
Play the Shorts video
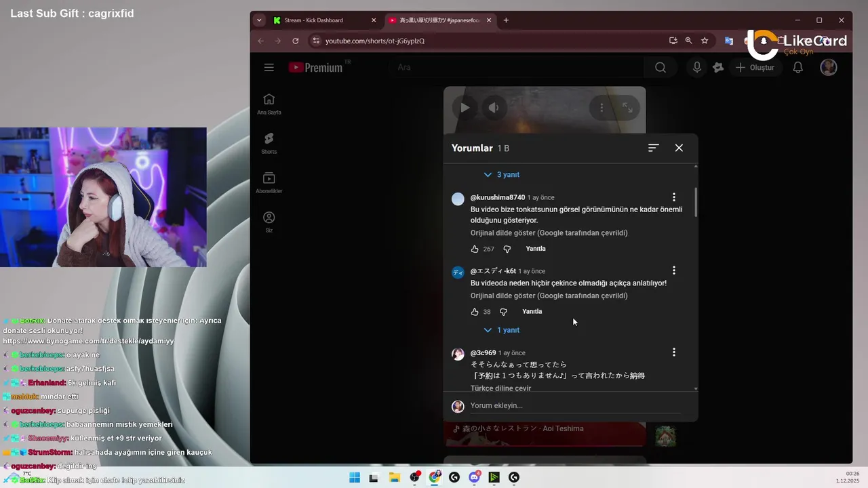coord(465,107)
